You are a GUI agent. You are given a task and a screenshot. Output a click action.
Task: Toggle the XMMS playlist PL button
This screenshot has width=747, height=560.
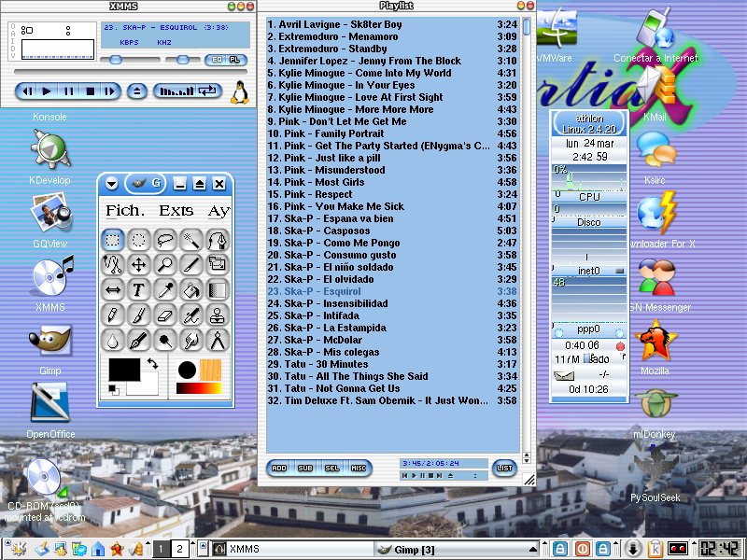pyautogui.click(x=235, y=60)
